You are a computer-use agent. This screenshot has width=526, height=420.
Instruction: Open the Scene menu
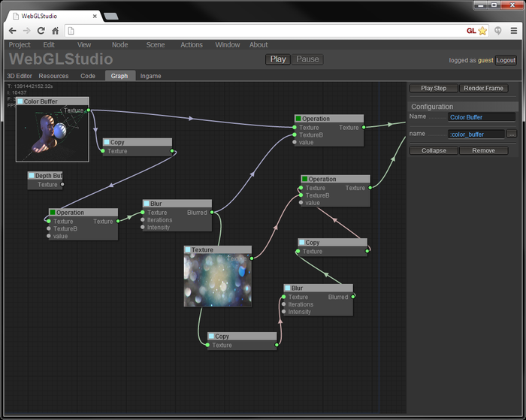pyautogui.click(x=156, y=44)
